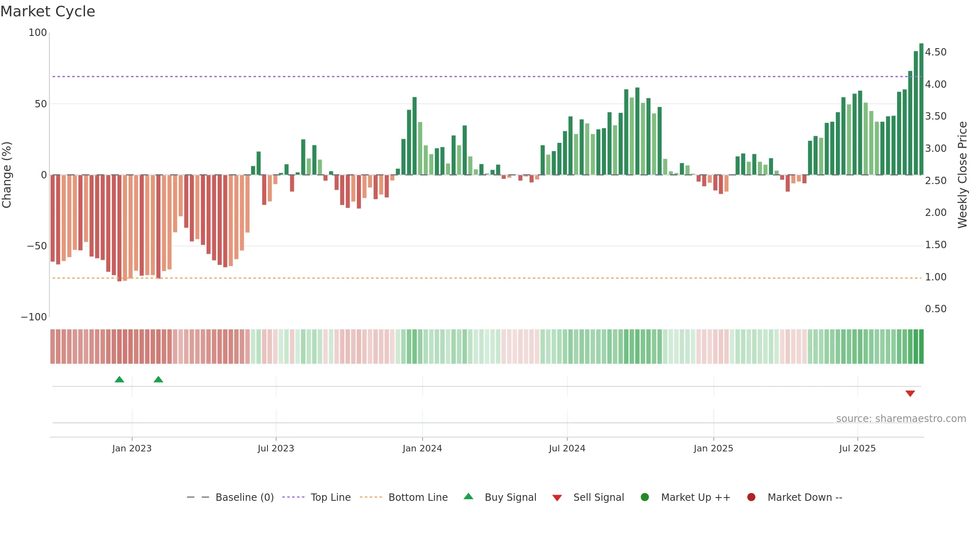Click the Baseline (0) legend entry
980x551 pixels.
pos(230,497)
